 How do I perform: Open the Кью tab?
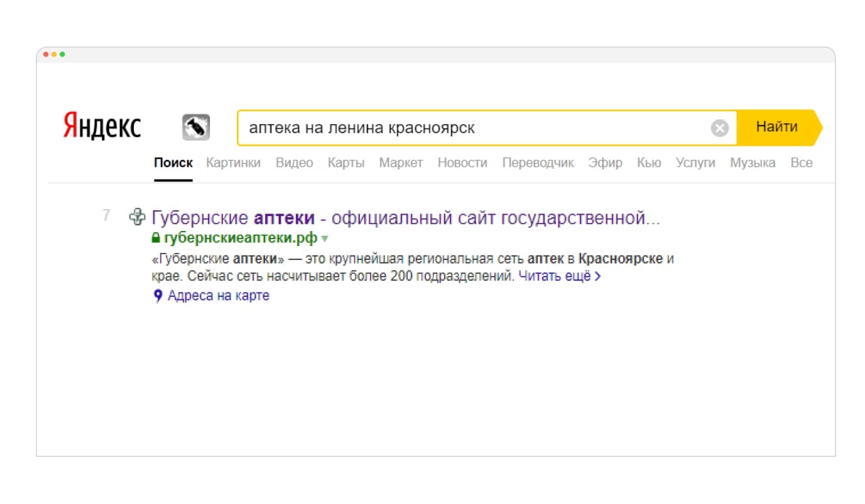pos(649,163)
